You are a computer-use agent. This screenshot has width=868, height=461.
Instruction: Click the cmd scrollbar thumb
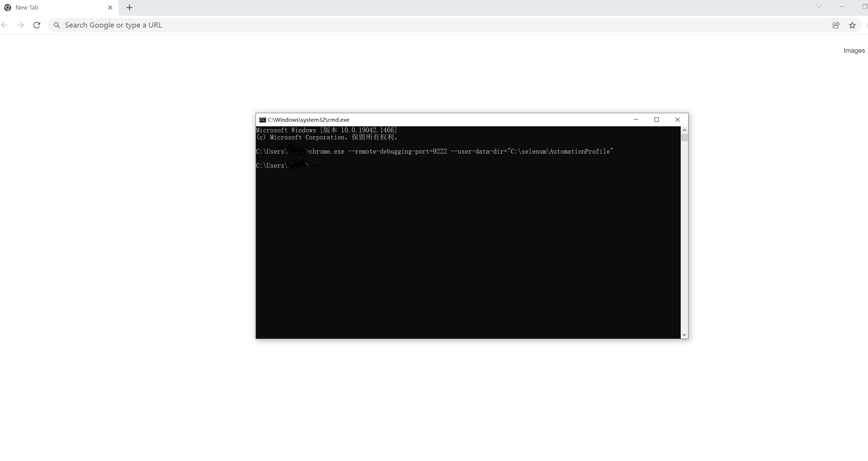pyautogui.click(x=684, y=138)
